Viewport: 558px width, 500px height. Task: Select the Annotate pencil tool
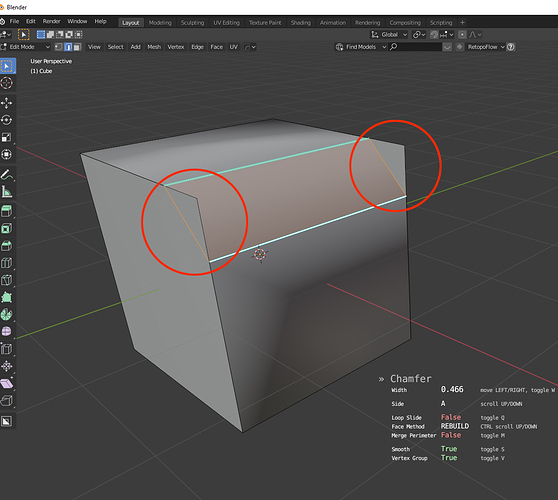[7, 174]
